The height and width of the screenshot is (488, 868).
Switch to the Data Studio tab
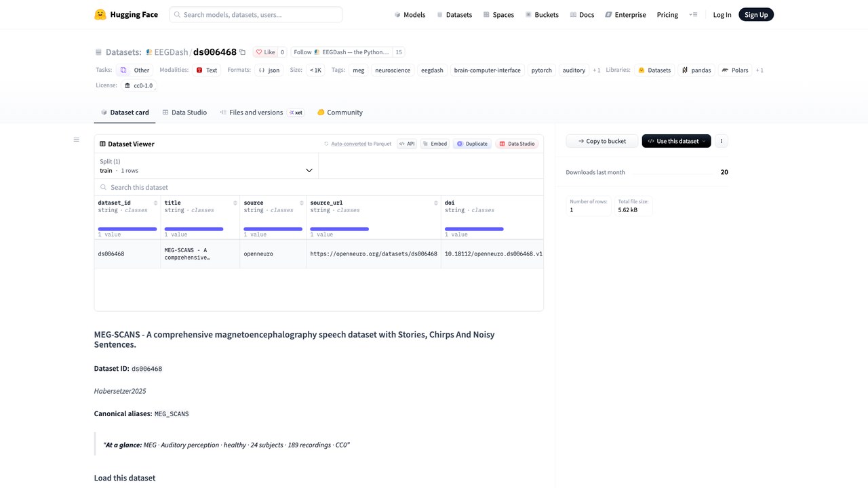point(184,113)
